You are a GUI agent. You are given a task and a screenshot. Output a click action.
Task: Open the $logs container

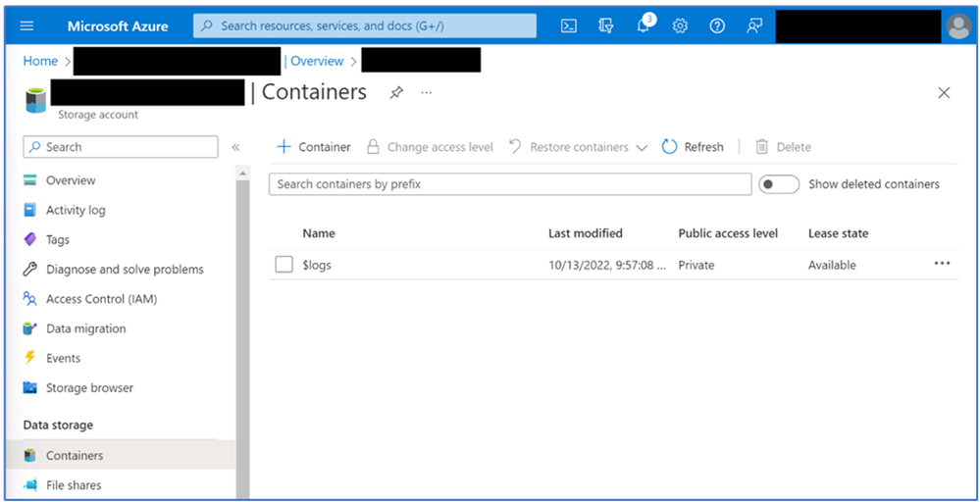pos(317,266)
